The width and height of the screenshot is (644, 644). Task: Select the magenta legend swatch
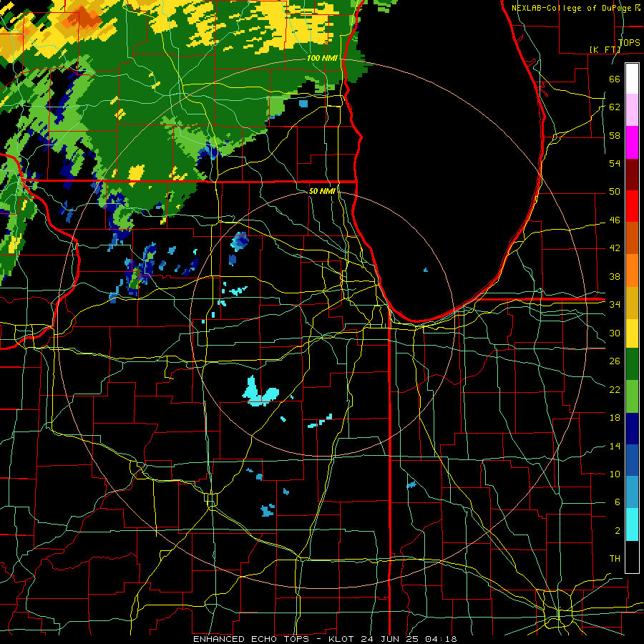tap(632, 142)
